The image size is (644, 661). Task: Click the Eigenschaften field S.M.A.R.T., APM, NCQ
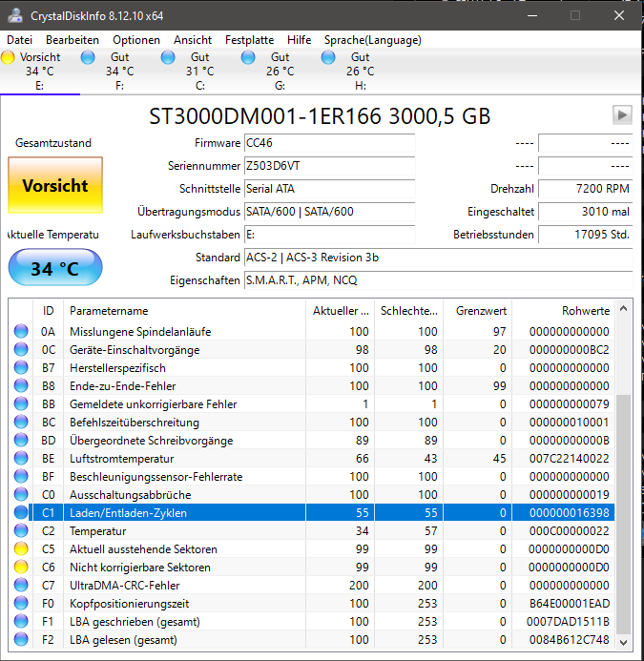click(x=439, y=279)
